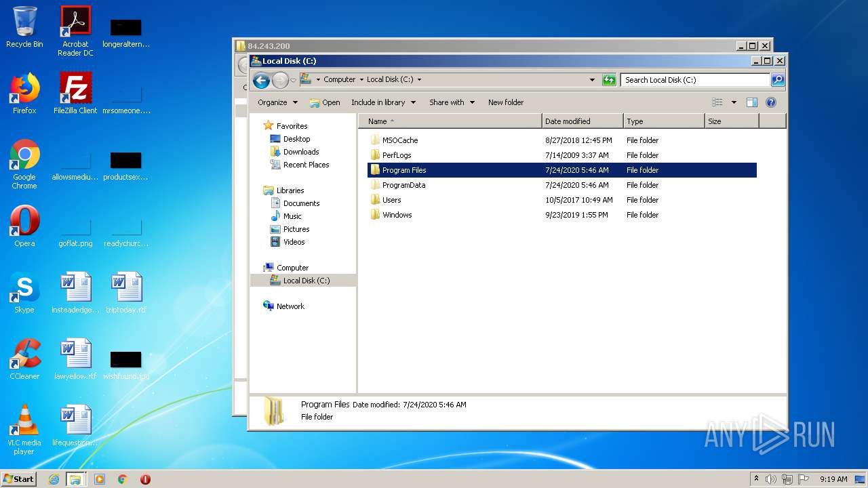The width and height of the screenshot is (868, 488).
Task: Sort by the Name column header
Action: coord(450,121)
